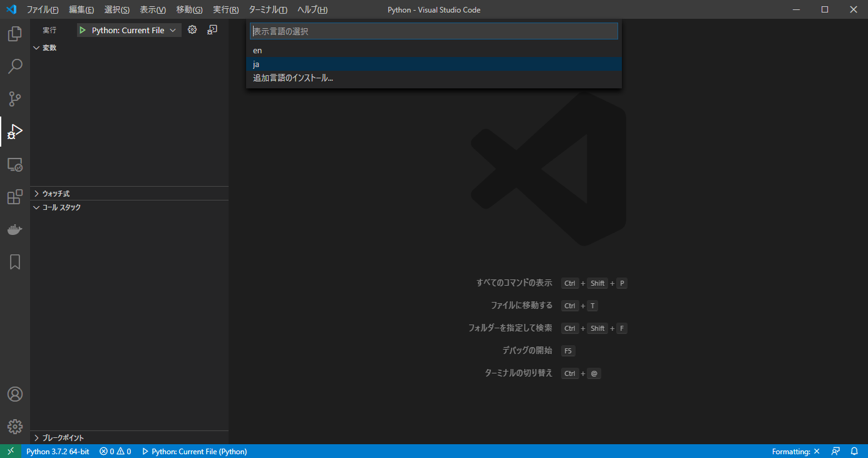Open the ヘルプ(H) menu
The height and width of the screenshot is (458, 868).
click(313, 9)
